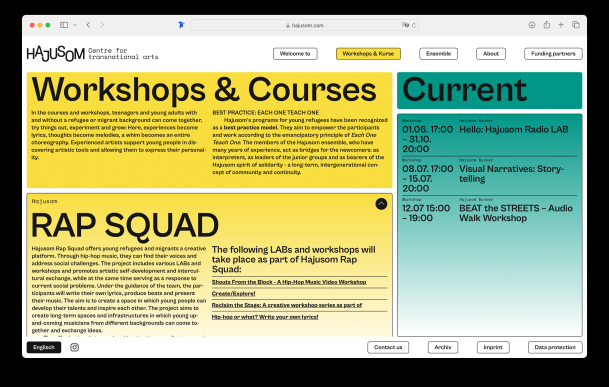Click the Share icon in Safari toolbar
The width and height of the screenshot is (609, 387).
coord(546,24)
